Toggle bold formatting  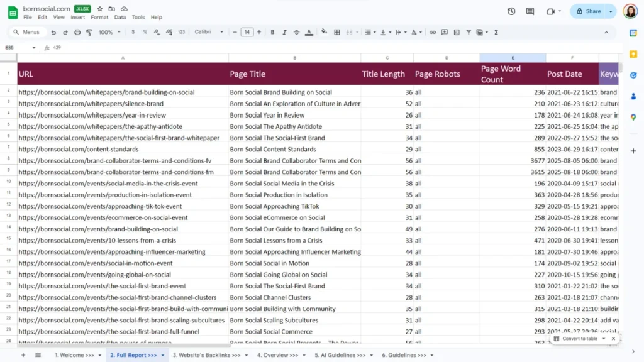click(x=272, y=32)
